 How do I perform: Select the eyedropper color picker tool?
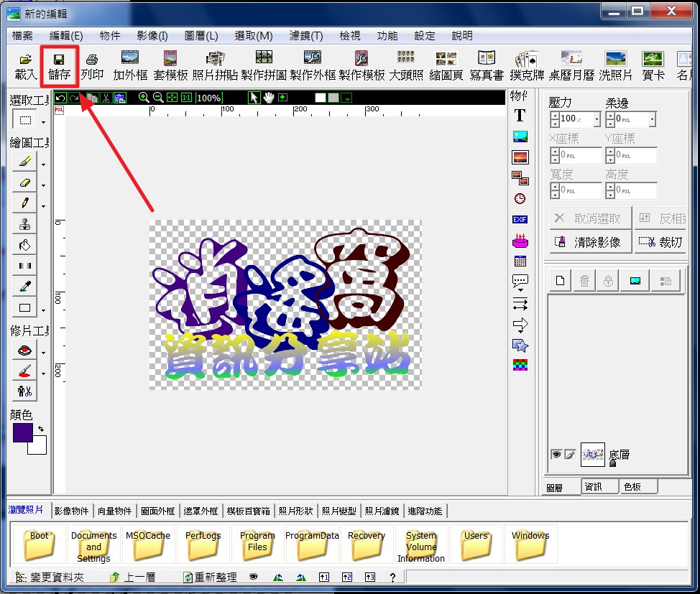coord(25,287)
